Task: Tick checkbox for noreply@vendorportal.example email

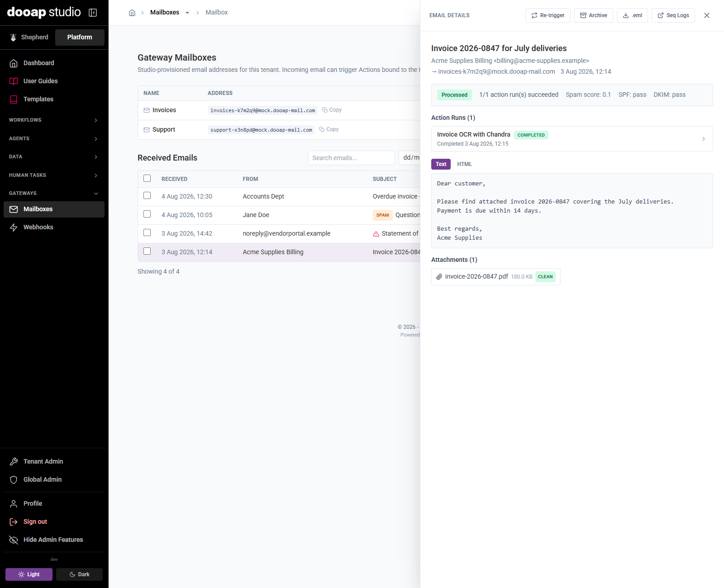Action: point(147,232)
